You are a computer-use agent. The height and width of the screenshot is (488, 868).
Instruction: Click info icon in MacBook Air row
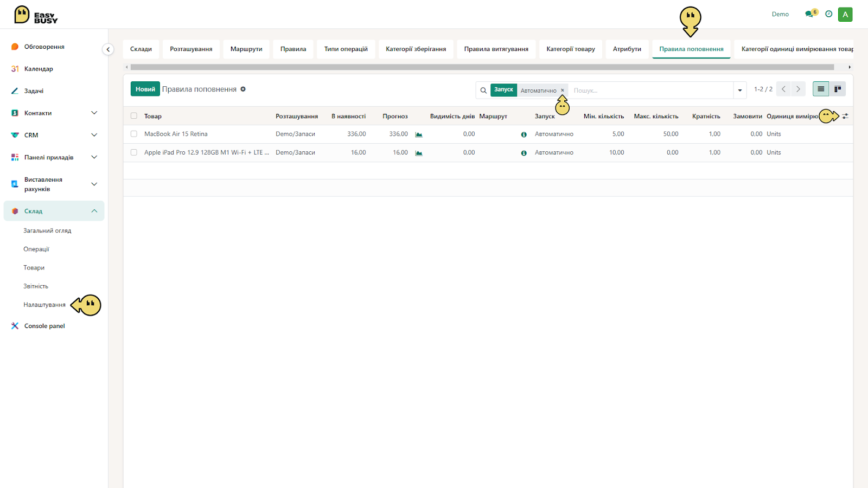524,134
